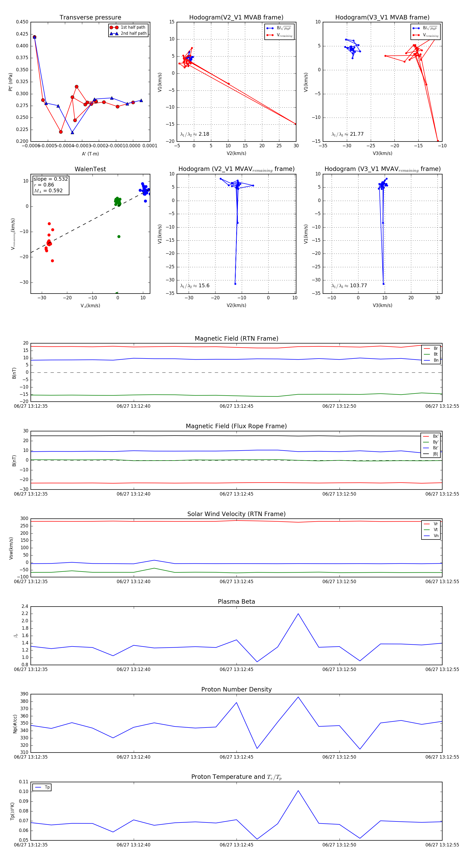Image resolution: width=473 pixels, height=868 pixels.
Task: Click the Proton Number Density chart title
Action: pyautogui.click(x=236, y=689)
